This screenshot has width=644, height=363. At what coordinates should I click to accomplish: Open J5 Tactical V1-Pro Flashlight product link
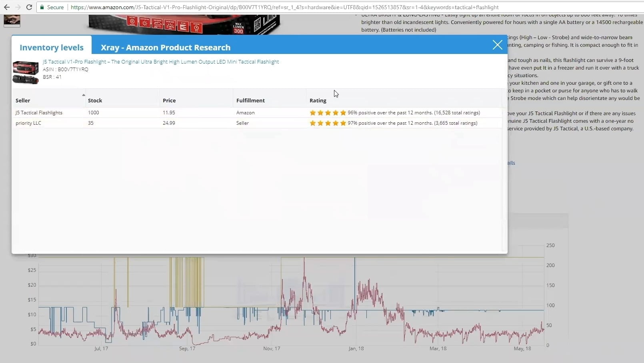[161, 62]
